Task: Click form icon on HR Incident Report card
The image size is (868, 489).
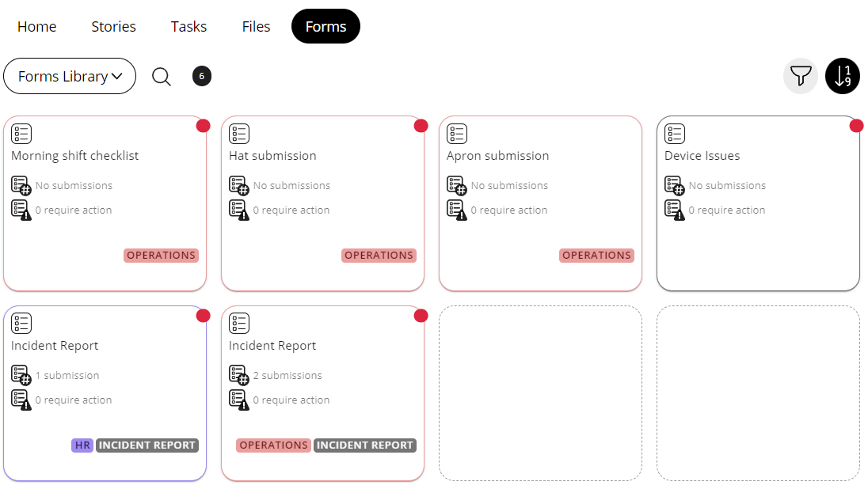Action: coord(21,324)
